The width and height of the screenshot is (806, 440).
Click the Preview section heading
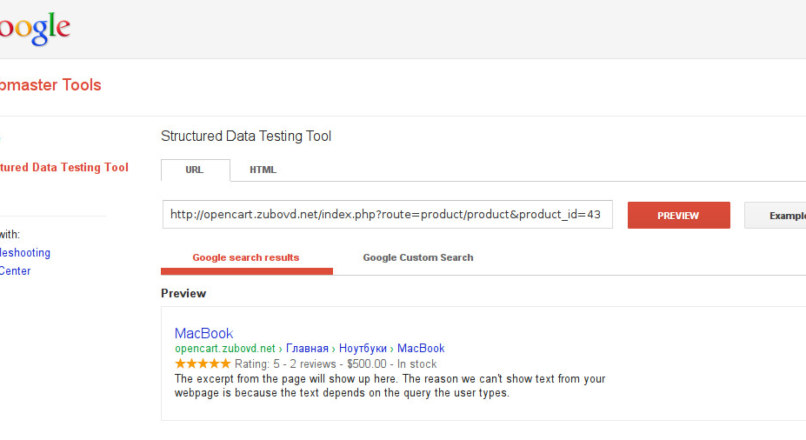pyautogui.click(x=184, y=294)
